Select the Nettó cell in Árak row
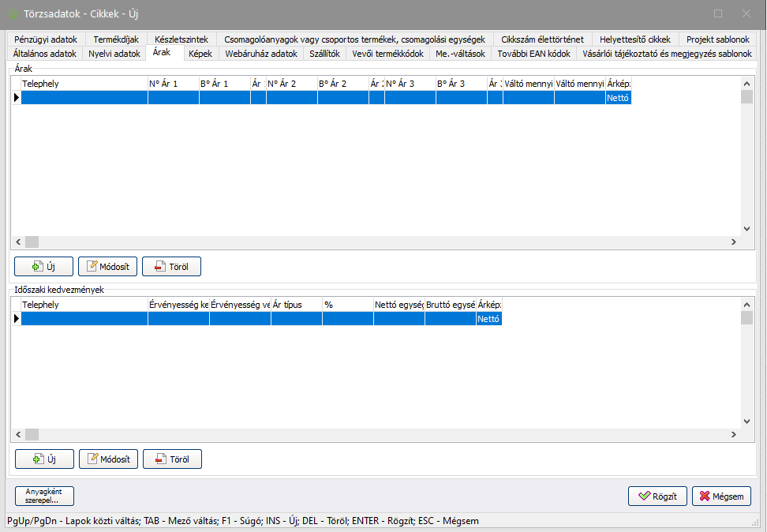 [x=618, y=98]
